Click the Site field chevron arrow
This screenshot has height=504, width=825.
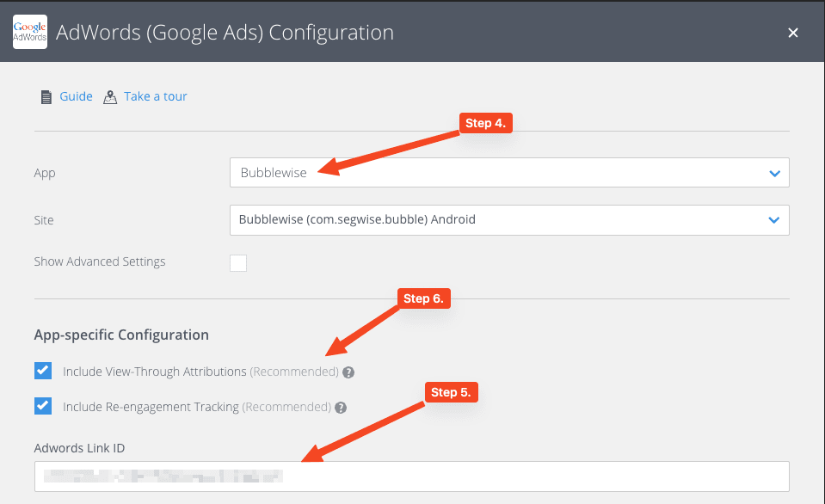(774, 219)
